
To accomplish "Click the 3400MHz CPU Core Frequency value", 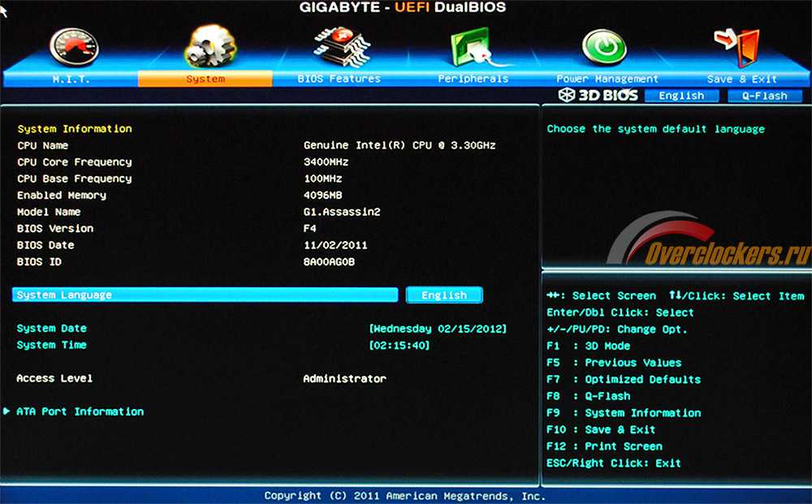I will pos(326,162).
